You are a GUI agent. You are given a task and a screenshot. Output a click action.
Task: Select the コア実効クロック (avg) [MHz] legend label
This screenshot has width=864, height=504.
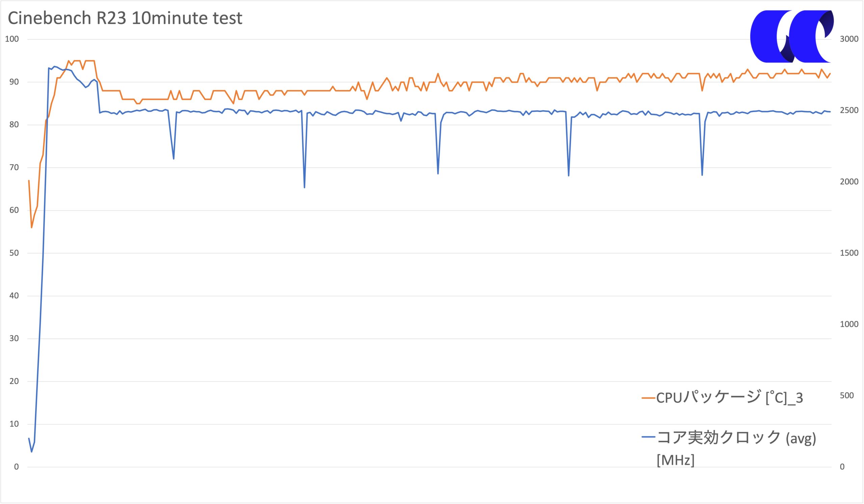click(x=736, y=448)
